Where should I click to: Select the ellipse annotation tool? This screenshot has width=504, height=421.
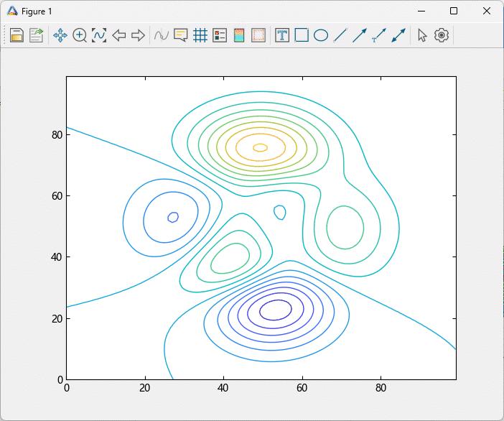tap(321, 35)
